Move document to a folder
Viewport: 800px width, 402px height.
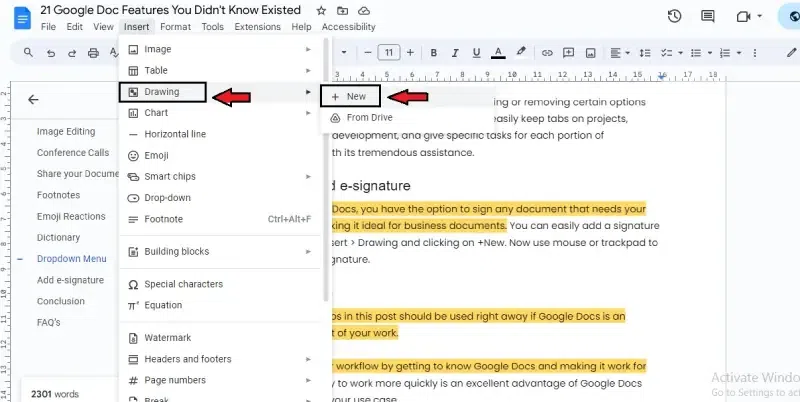pos(343,11)
